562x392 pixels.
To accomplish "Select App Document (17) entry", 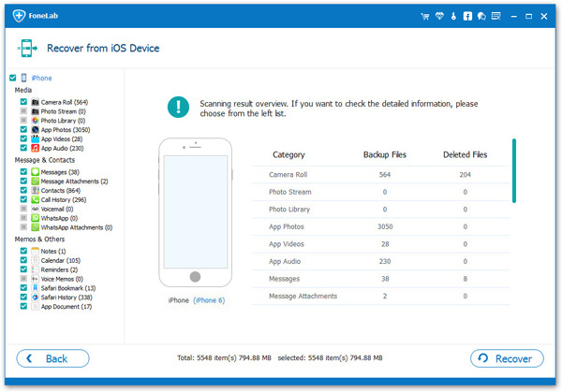I will [67, 307].
